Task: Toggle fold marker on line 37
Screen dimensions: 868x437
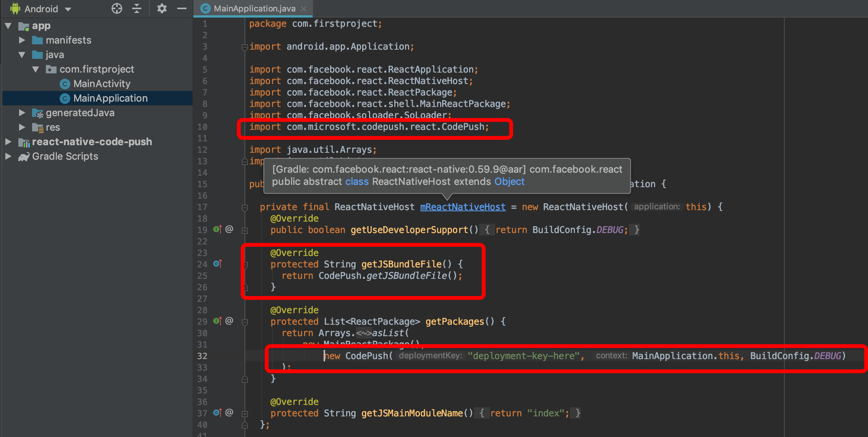Action: (x=245, y=414)
